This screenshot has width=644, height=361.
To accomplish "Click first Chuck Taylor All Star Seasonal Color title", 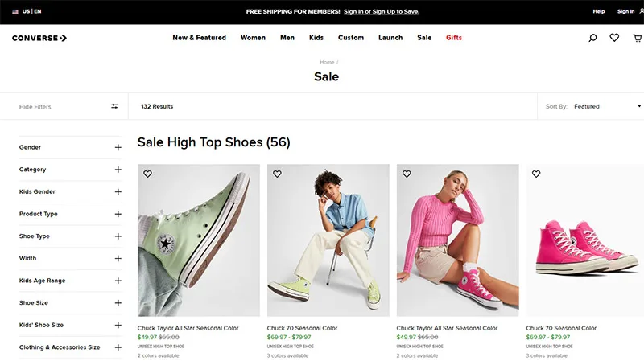I will pos(188,328).
